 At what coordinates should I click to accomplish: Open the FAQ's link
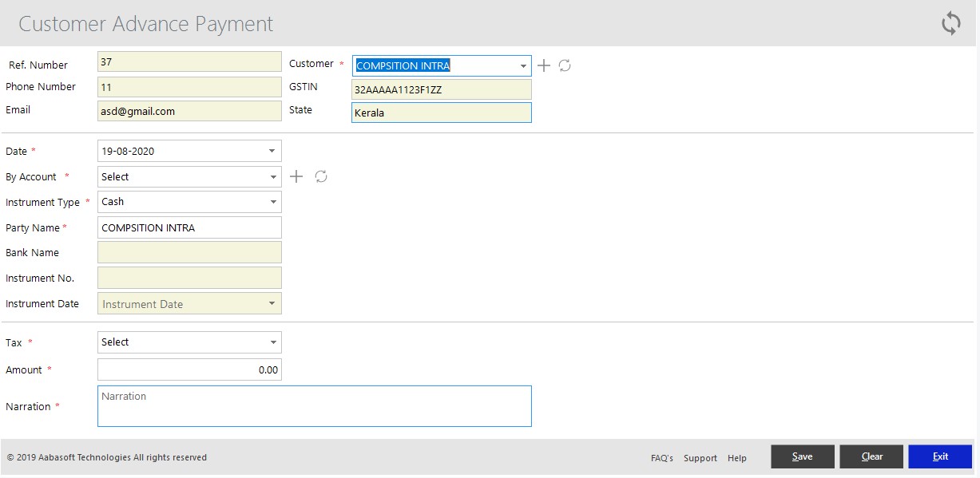click(661, 458)
